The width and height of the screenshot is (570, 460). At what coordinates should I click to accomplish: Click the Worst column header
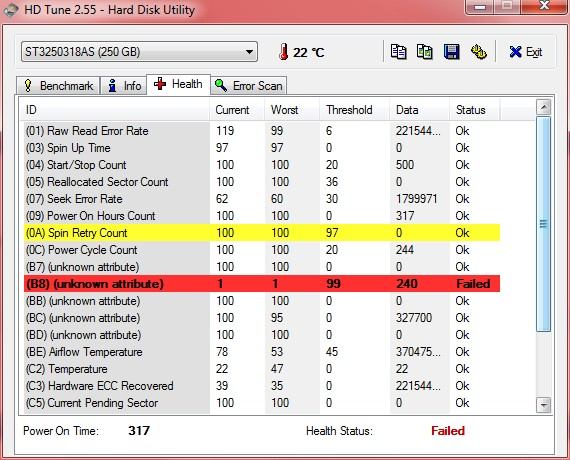(292, 110)
